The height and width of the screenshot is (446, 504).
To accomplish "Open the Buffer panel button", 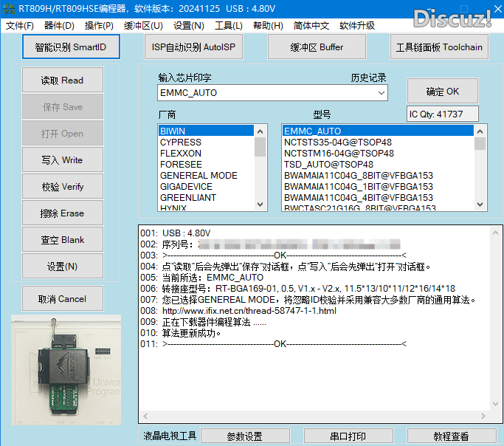I will pos(316,47).
